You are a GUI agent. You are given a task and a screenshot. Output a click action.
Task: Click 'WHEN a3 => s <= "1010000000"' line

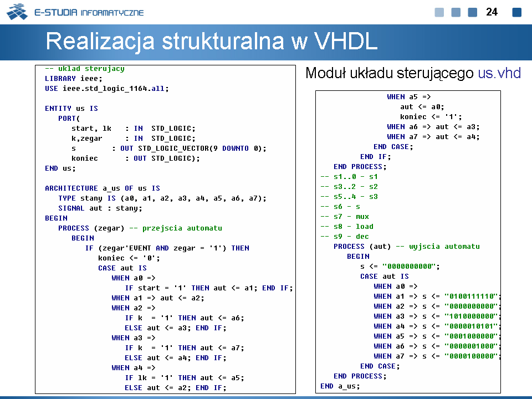(x=437, y=316)
